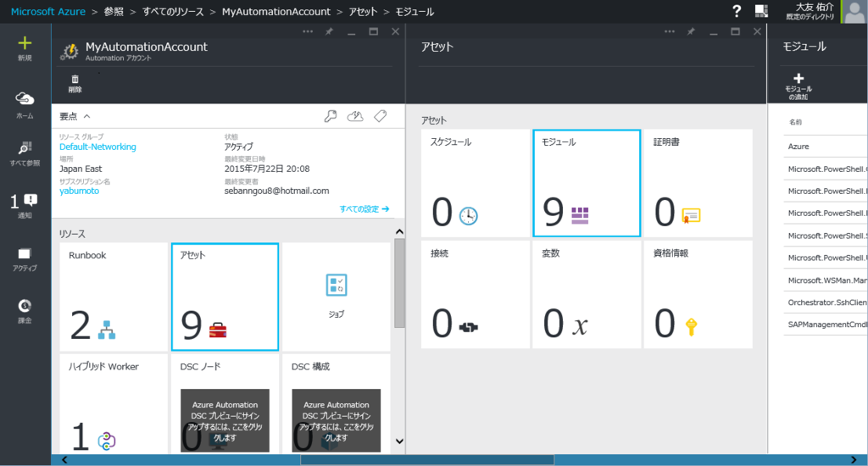Click Assets (アセット) in the breadcrumb

(363, 12)
